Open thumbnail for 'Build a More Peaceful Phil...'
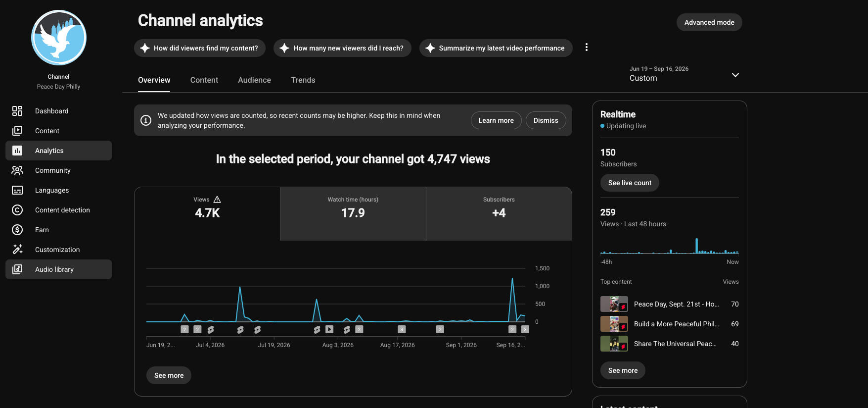 614,324
